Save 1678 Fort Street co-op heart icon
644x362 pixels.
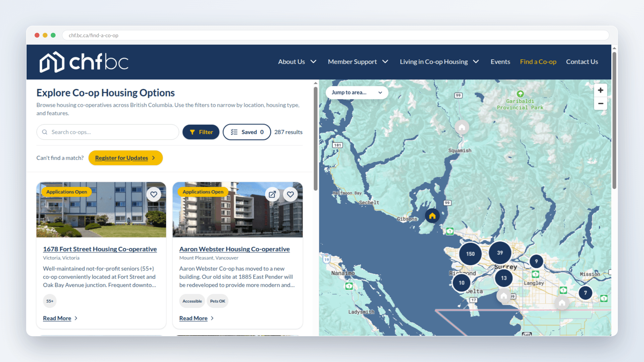point(154,194)
